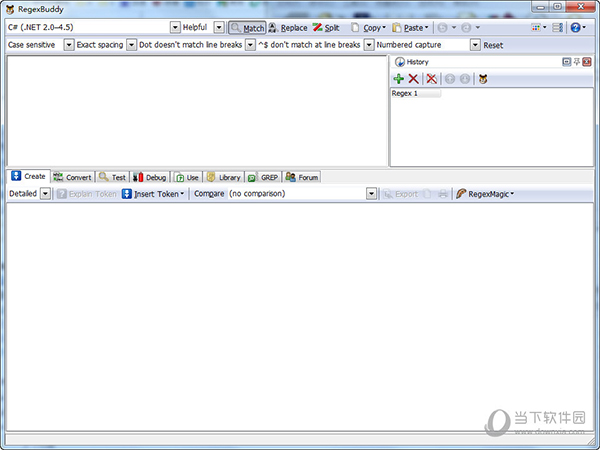Open the RegexMagic menu
Viewport: 600px width, 450px height.
coord(485,194)
